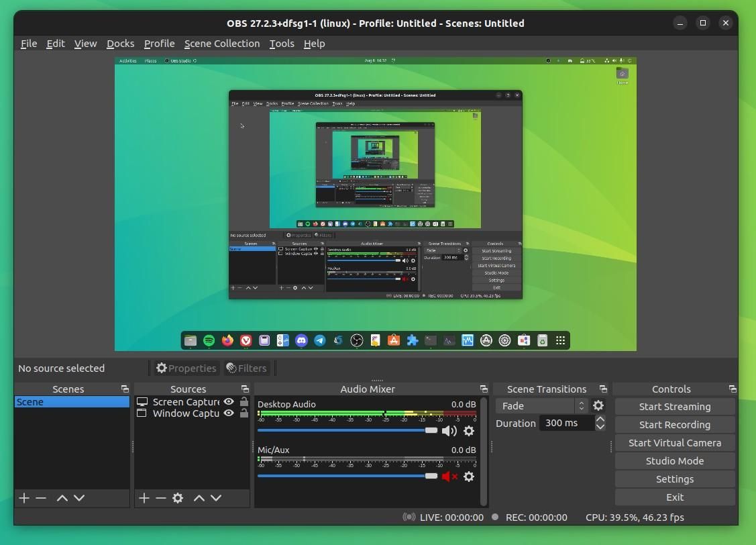Undock the Audio Mixer panel via float icon
Screen dimensions: 756x545
[484, 389]
